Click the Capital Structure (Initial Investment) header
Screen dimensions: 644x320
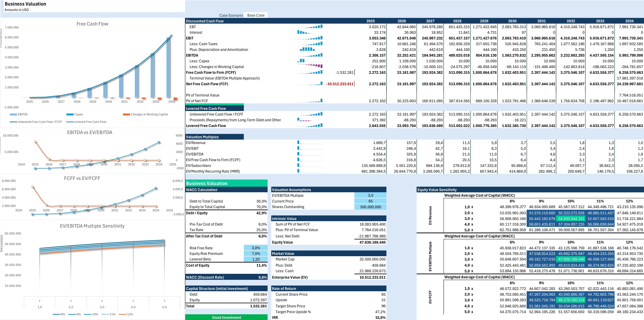(226, 288)
